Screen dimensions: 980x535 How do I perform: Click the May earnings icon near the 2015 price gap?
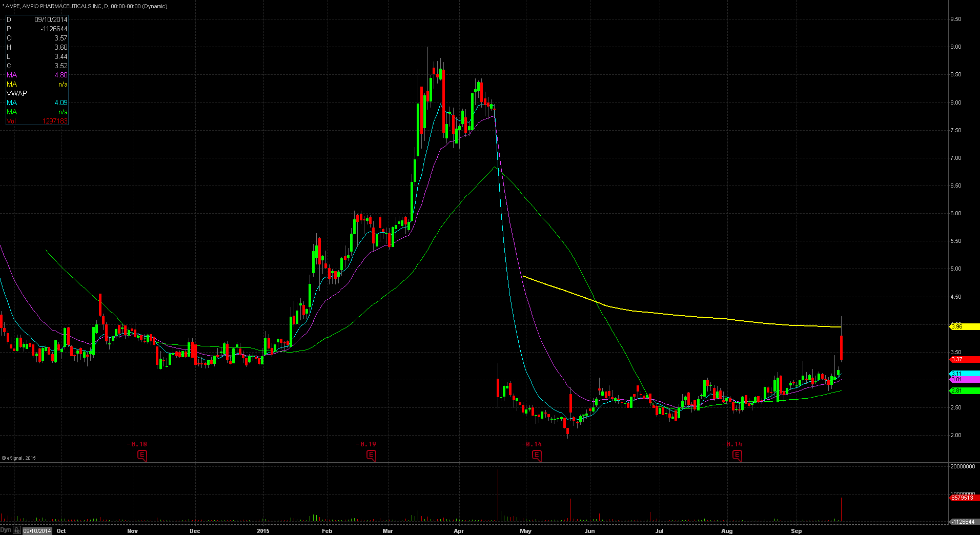537,456
